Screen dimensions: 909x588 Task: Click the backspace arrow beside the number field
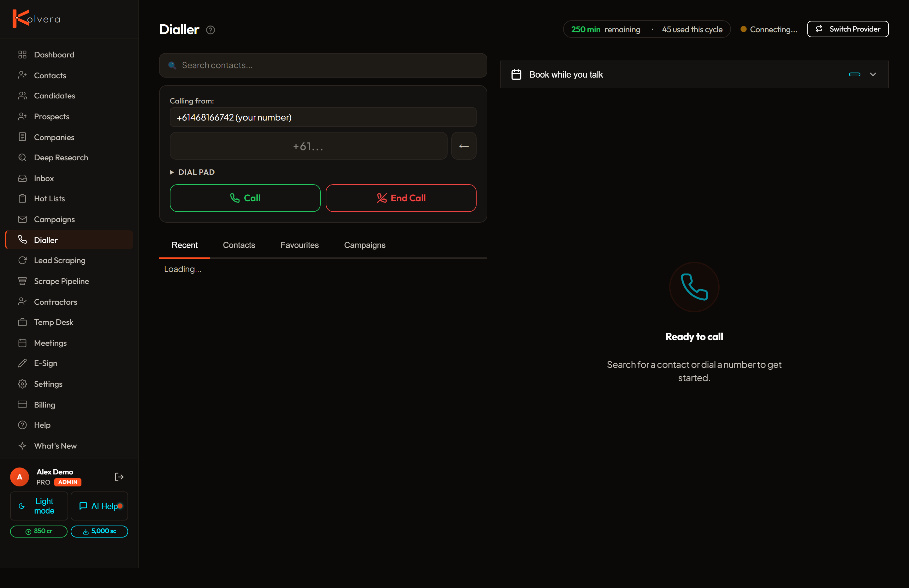coord(464,146)
